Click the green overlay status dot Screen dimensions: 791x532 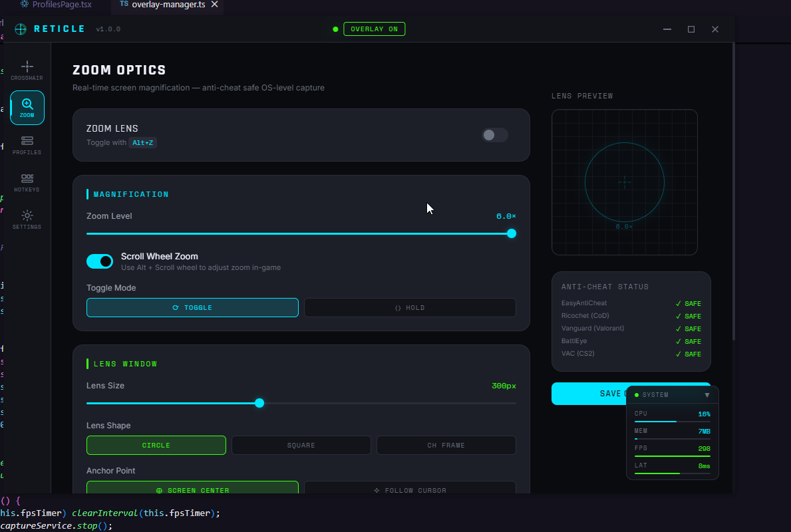point(335,29)
